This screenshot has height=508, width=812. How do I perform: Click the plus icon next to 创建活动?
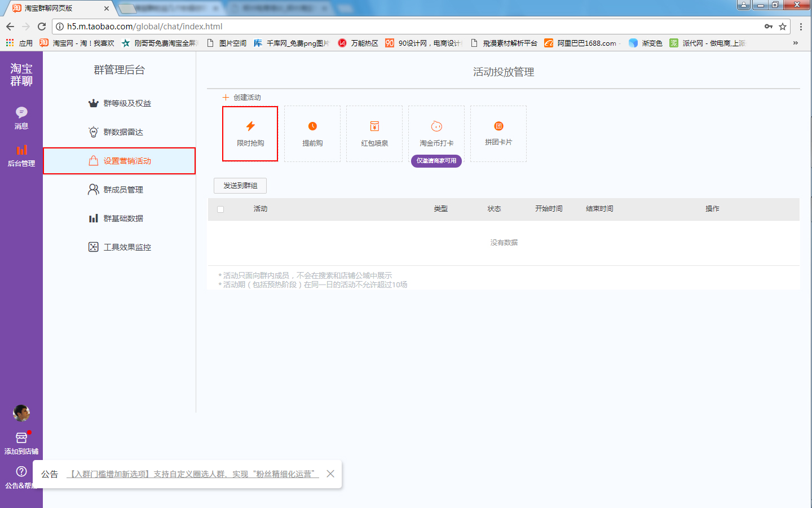pos(226,97)
